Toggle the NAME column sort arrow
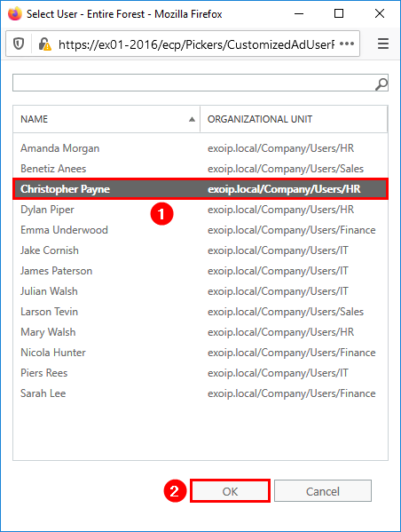The width and height of the screenshot is (401, 532). [x=192, y=119]
